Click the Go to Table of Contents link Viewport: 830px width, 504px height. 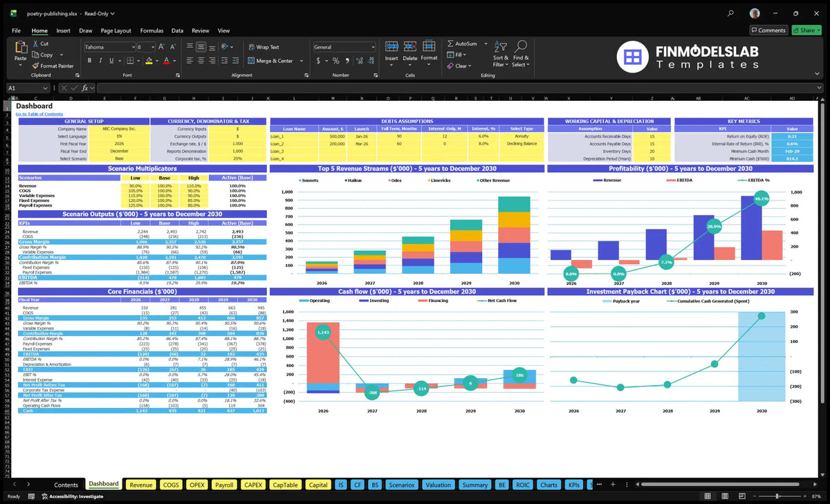(39, 114)
